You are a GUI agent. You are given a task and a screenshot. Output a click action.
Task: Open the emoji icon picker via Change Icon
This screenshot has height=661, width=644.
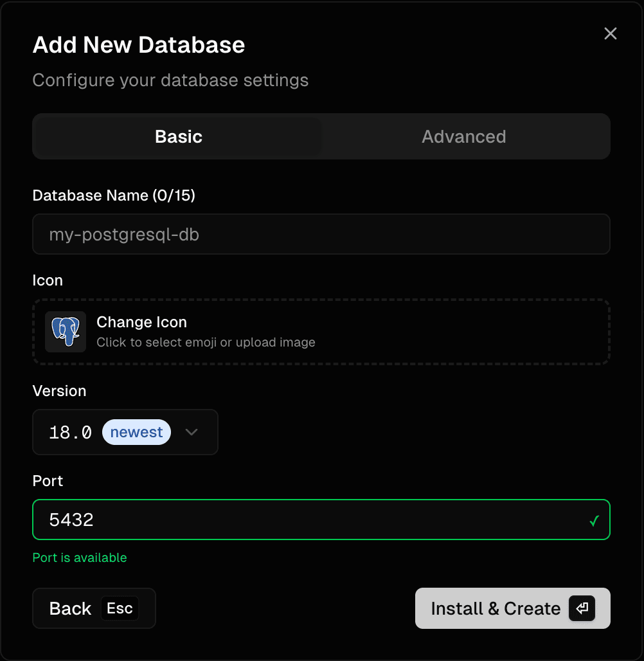[141, 322]
